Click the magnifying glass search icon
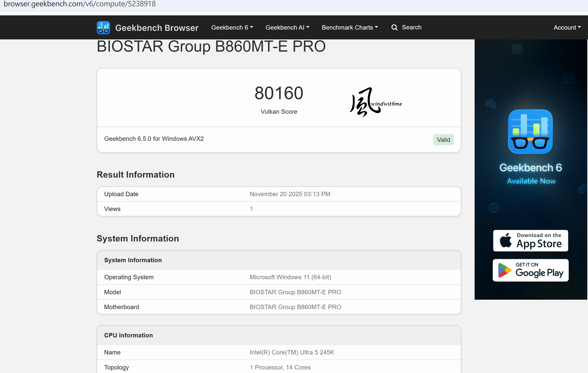 point(394,27)
